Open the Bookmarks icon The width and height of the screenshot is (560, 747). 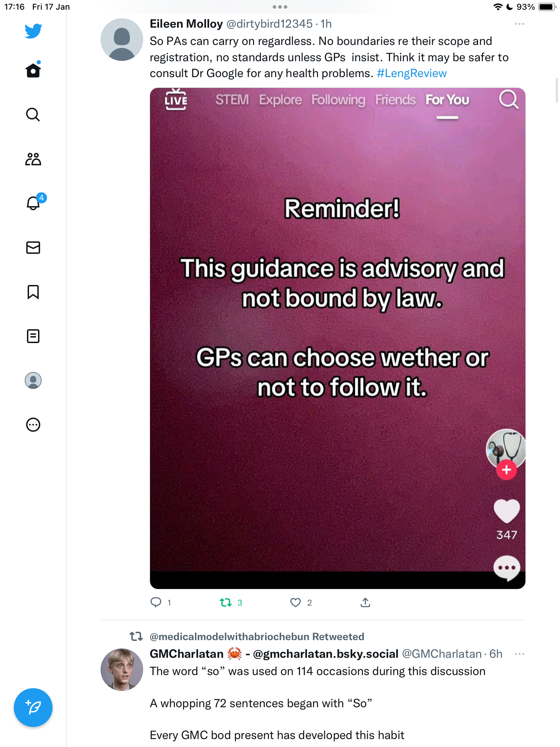coord(33,292)
